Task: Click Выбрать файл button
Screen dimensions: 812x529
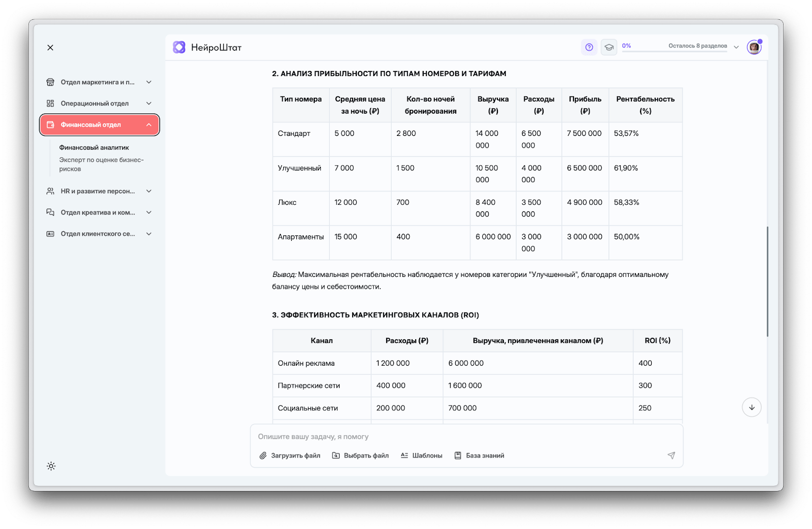Action: click(360, 455)
